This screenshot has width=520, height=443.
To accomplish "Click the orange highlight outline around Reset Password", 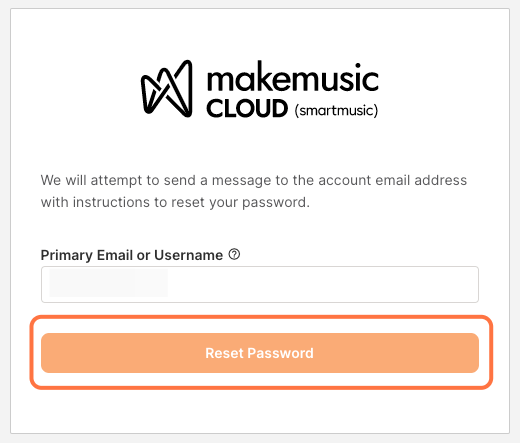I will coord(261,317).
